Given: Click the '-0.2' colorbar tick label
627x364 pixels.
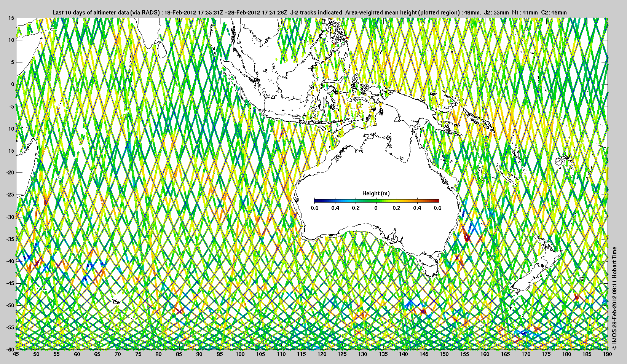Looking at the screenshot, I should click(355, 208).
